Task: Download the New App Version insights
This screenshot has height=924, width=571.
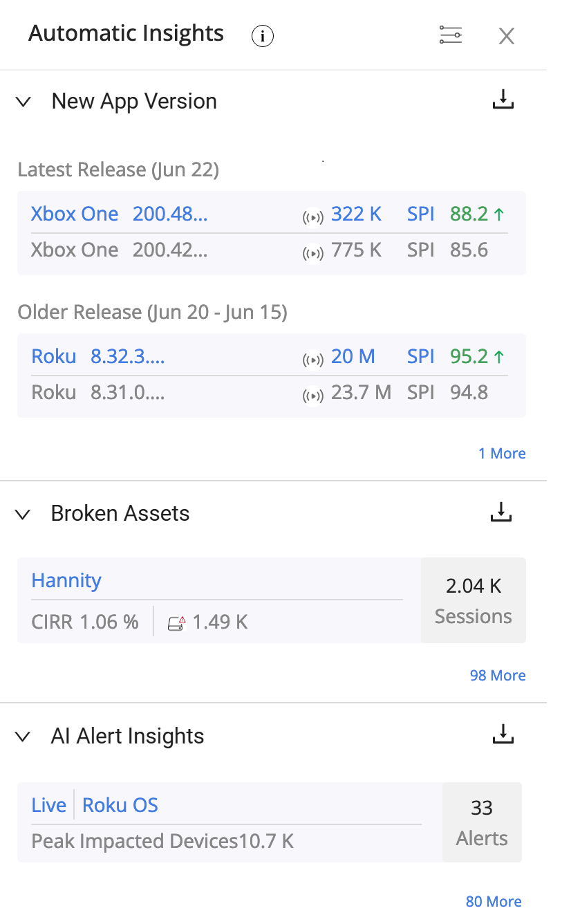Action: click(x=503, y=100)
